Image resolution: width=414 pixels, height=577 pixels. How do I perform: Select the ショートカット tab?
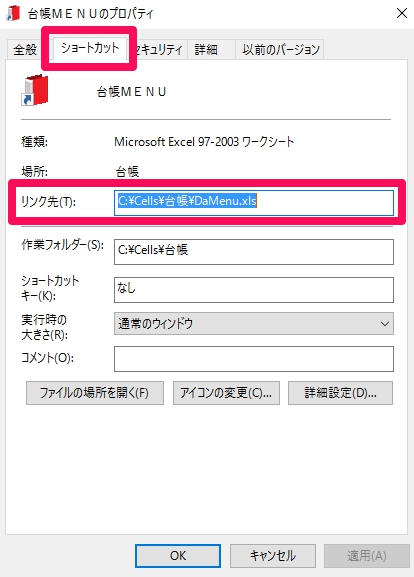click(x=90, y=48)
